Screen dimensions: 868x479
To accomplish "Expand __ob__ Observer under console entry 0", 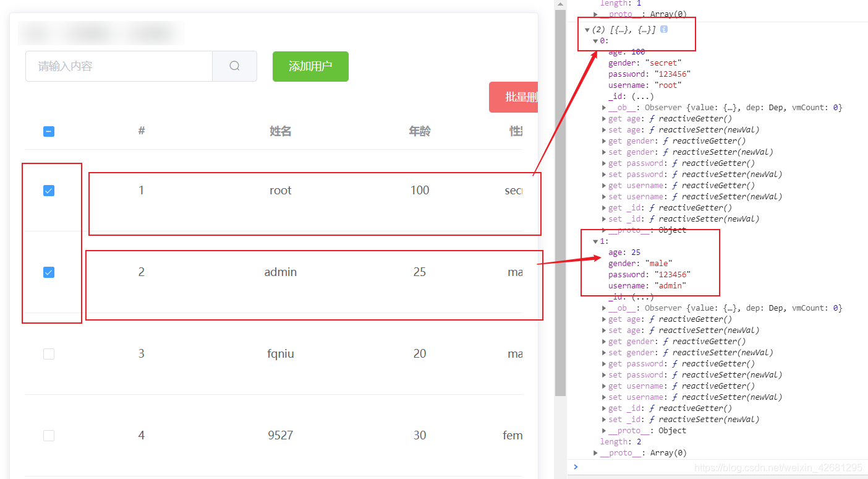I will [604, 108].
